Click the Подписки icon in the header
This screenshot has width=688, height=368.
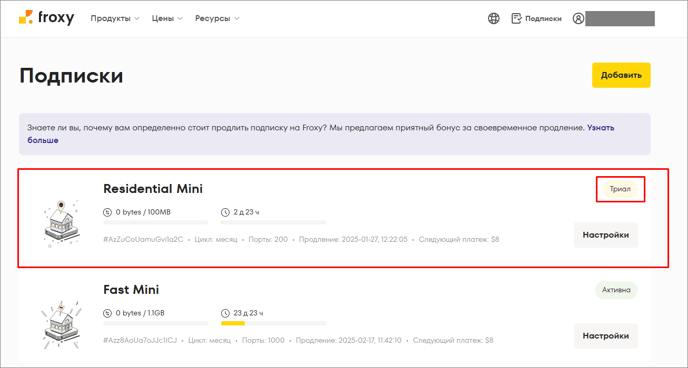tap(516, 18)
